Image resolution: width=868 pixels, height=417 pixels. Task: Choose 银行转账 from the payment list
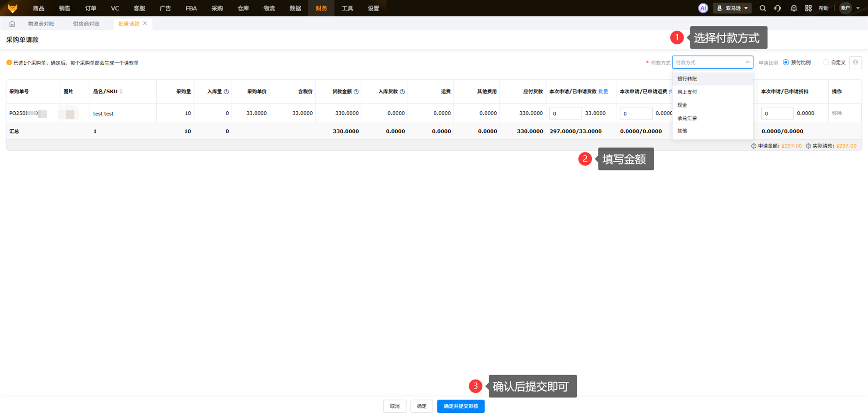coord(687,79)
